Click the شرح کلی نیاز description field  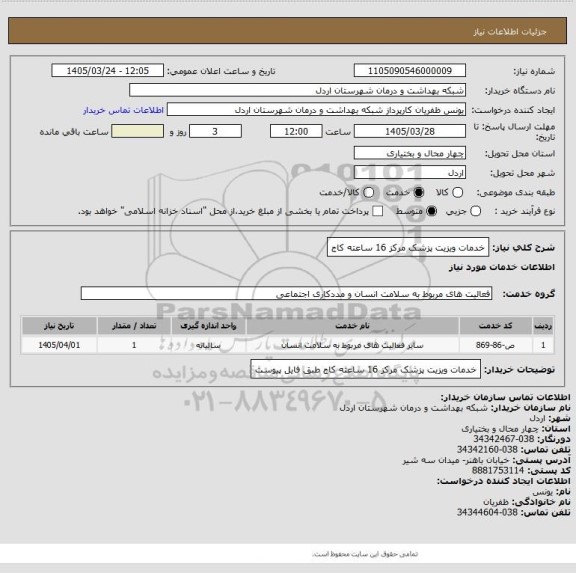408,248
